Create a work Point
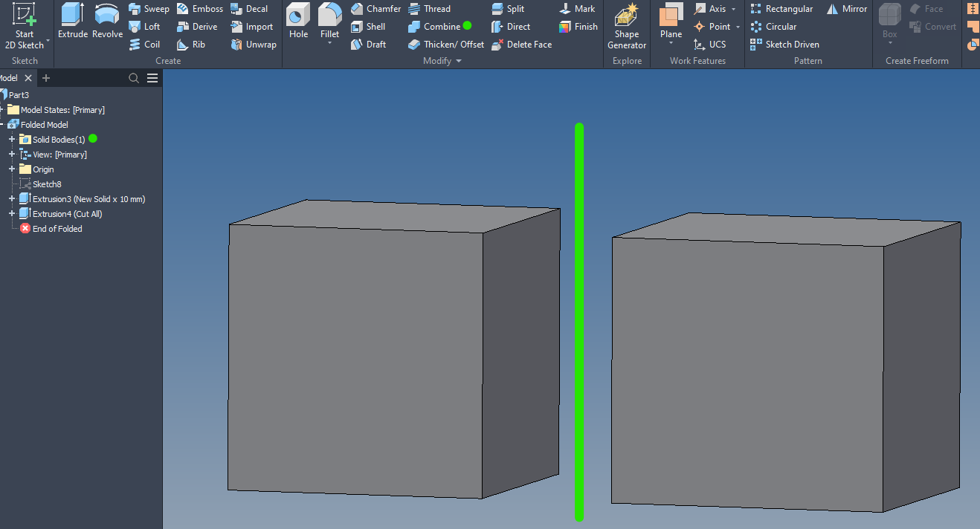Viewport: 980px width, 529px height. click(x=712, y=27)
